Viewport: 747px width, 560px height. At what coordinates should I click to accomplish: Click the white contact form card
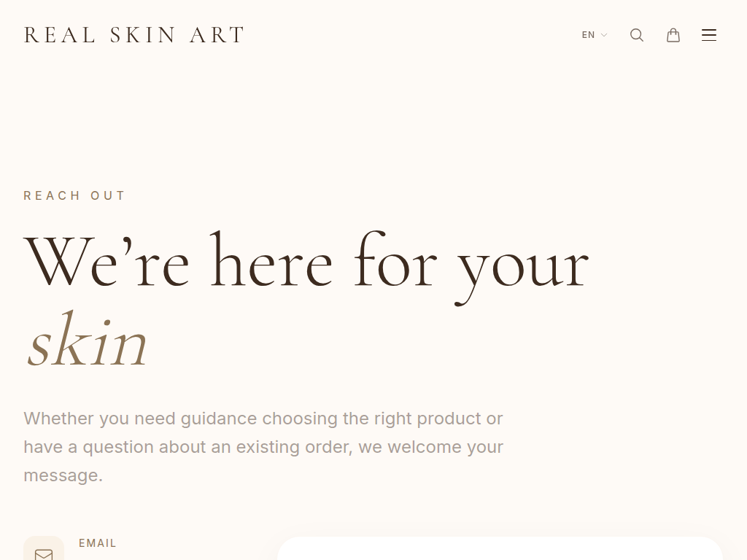coord(500,549)
